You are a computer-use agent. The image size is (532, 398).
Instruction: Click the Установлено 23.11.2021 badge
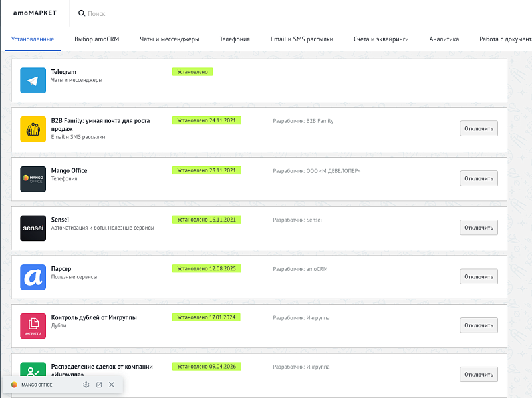(x=207, y=170)
